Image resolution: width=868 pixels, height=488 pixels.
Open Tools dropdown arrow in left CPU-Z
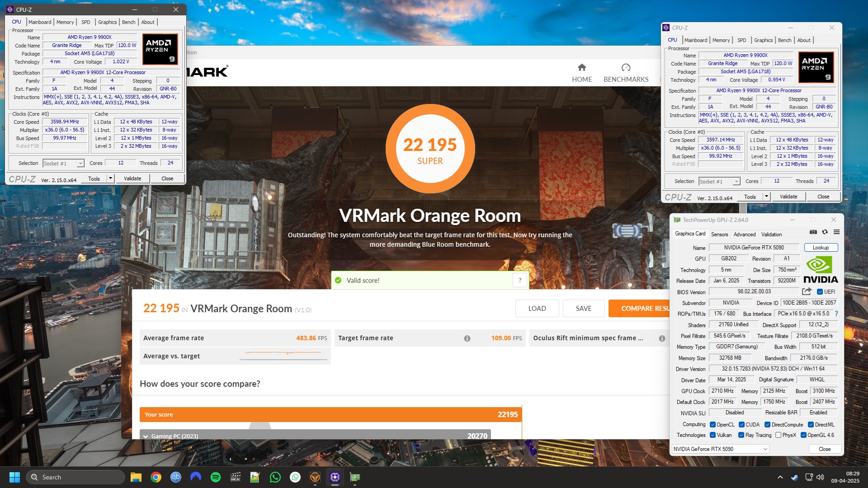[110, 178]
